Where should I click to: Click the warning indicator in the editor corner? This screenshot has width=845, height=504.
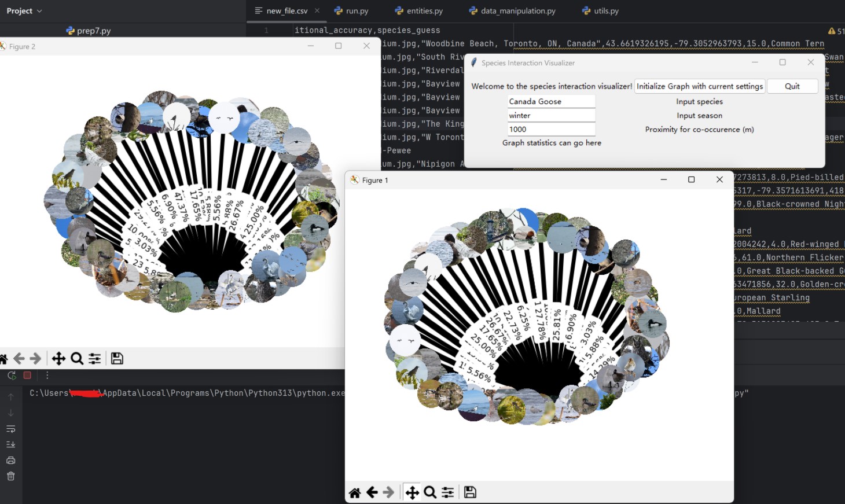(x=836, y=31)
